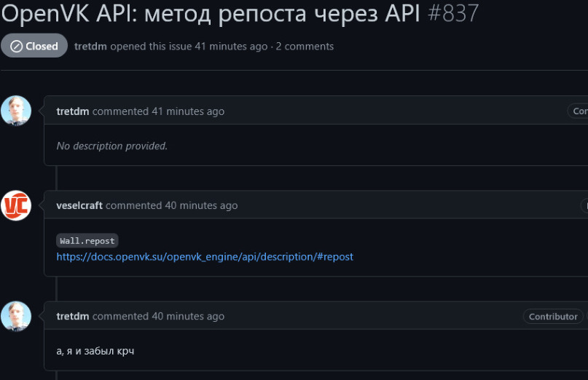Click veselcraft comment's "40 minutes ago" timestamp
This screenshot has height=380, width=588.
pos(201,205)
